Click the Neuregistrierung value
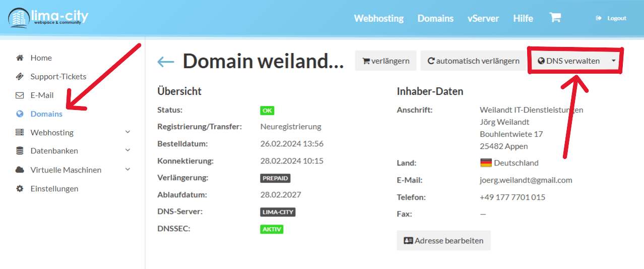 point(291,127)
